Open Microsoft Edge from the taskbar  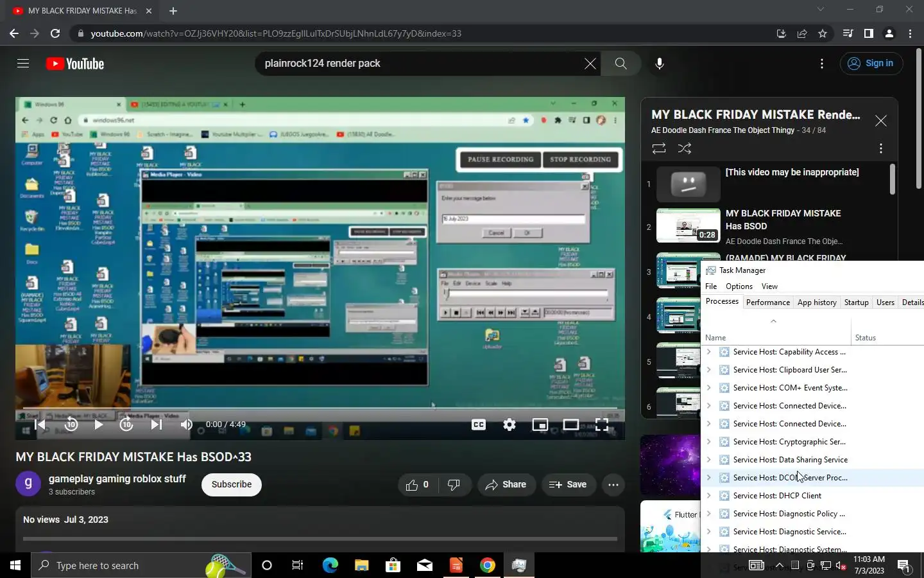(x=330, y=565)
